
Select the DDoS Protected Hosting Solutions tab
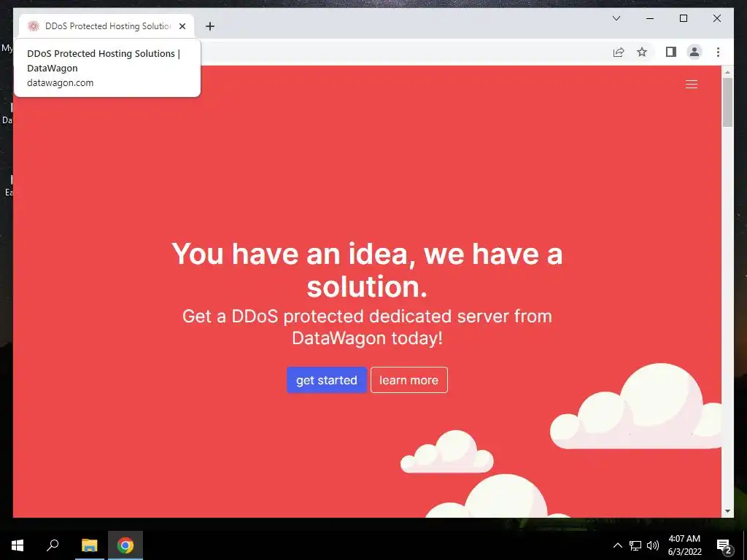(107, 26)
